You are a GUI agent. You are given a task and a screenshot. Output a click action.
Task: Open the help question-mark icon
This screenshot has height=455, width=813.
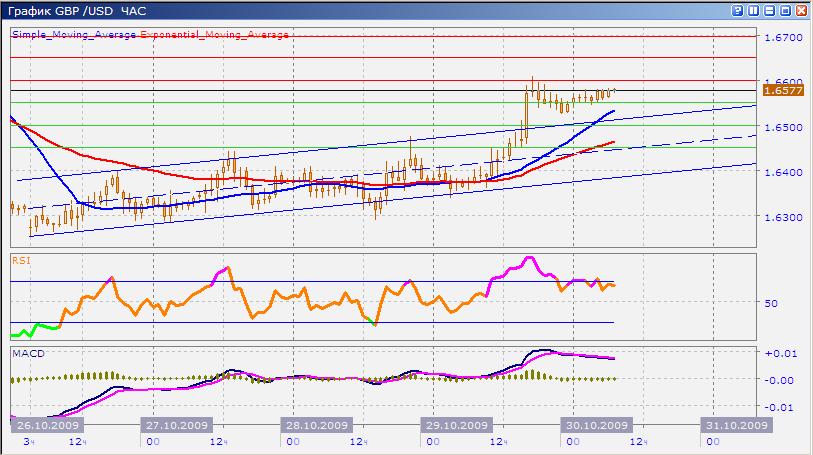(x=737, y=10)
